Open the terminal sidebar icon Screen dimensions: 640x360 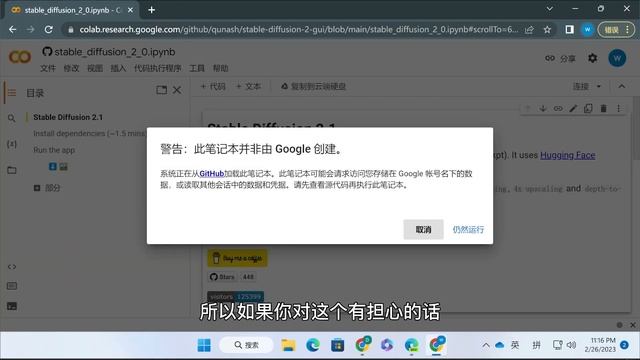[x=11, y=306]
